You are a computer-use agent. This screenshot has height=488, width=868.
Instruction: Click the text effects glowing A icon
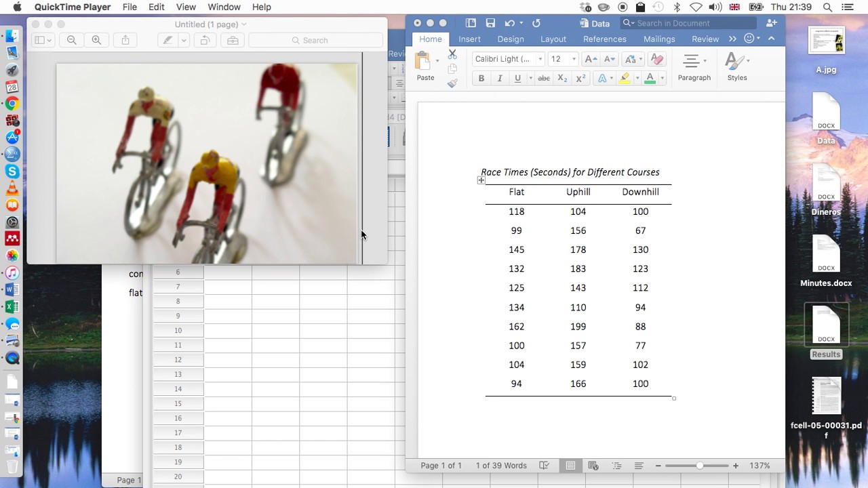(602, 79)
